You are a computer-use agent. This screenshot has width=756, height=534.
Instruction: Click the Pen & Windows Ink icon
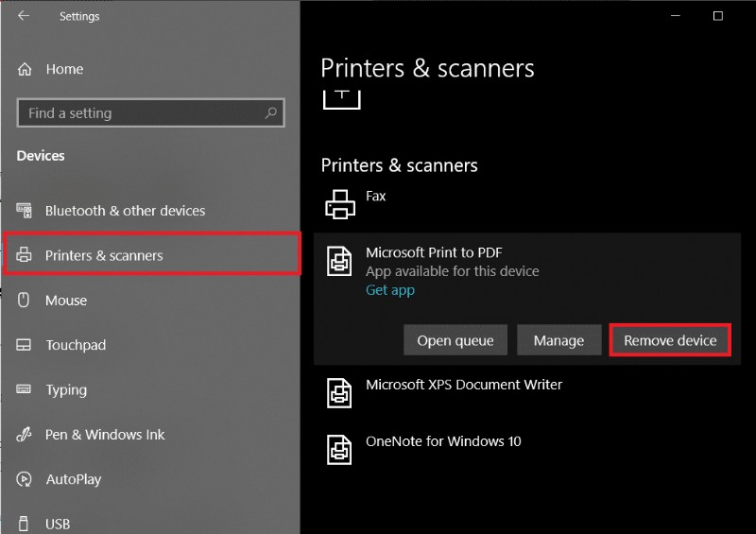(x=24, y=434)
